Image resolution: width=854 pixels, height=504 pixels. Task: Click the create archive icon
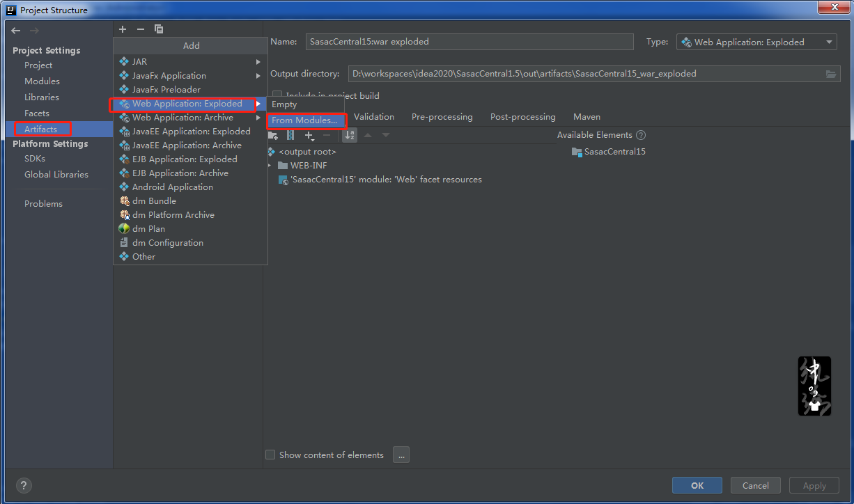click(x=290, y=135)
